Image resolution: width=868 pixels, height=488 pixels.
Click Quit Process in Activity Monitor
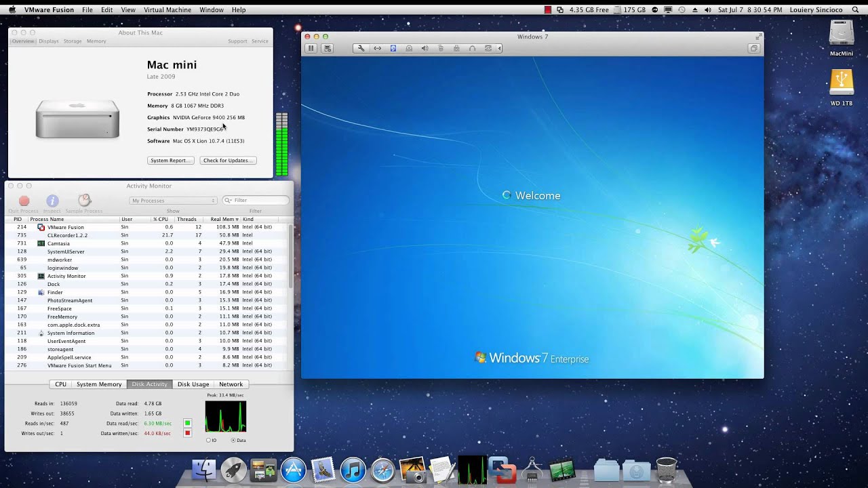tap(24, 203)
